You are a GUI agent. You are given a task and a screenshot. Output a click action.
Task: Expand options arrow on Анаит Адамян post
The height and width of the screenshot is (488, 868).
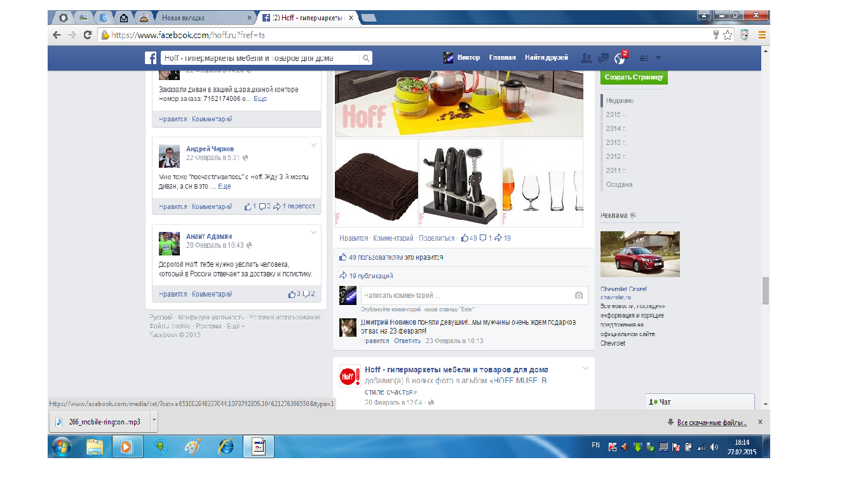tap(313, 233)
